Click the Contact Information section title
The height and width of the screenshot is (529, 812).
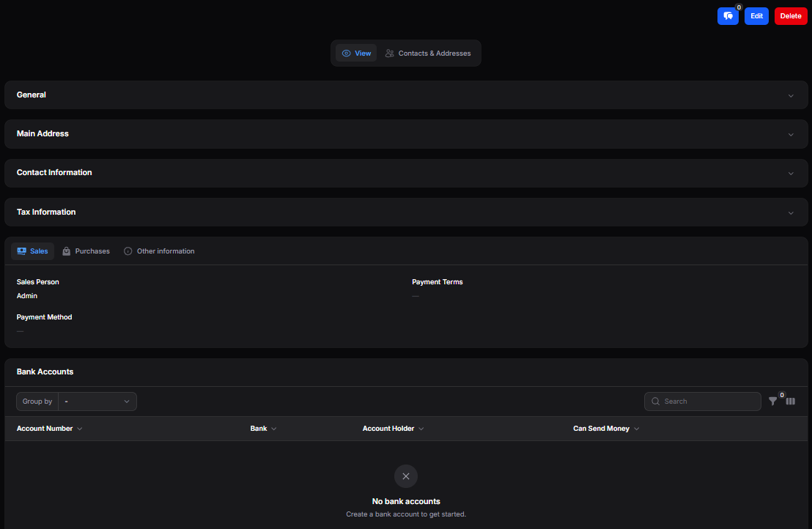(x=54, y=172)
